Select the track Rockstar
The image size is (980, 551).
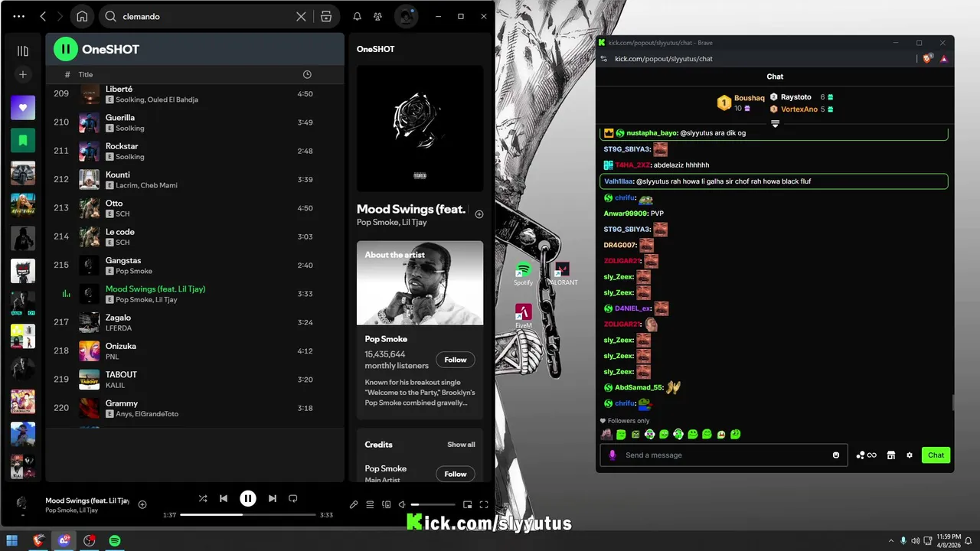(x=194, y=151)
